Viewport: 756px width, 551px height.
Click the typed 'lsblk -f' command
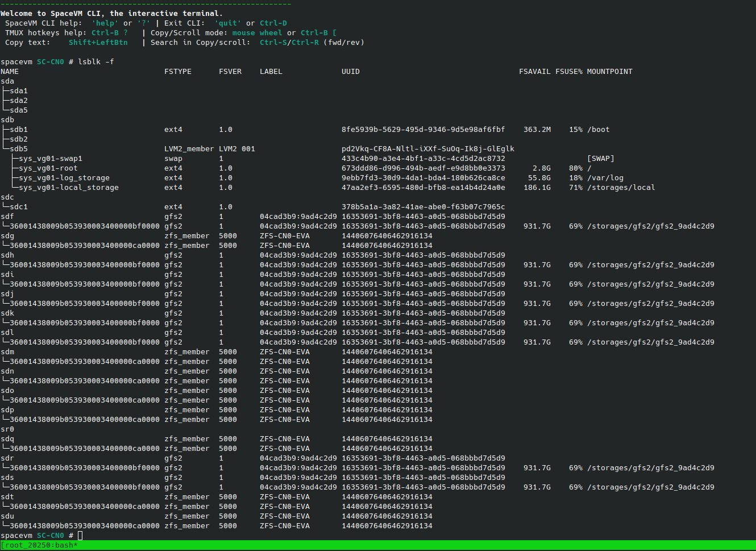(95, 62)
